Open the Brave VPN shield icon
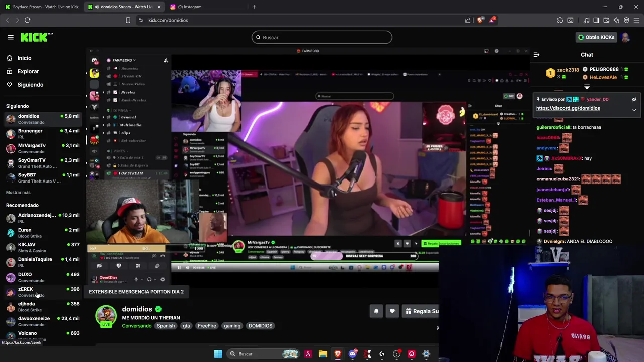This screenshot has height=362, width=644. coord(626,20)
